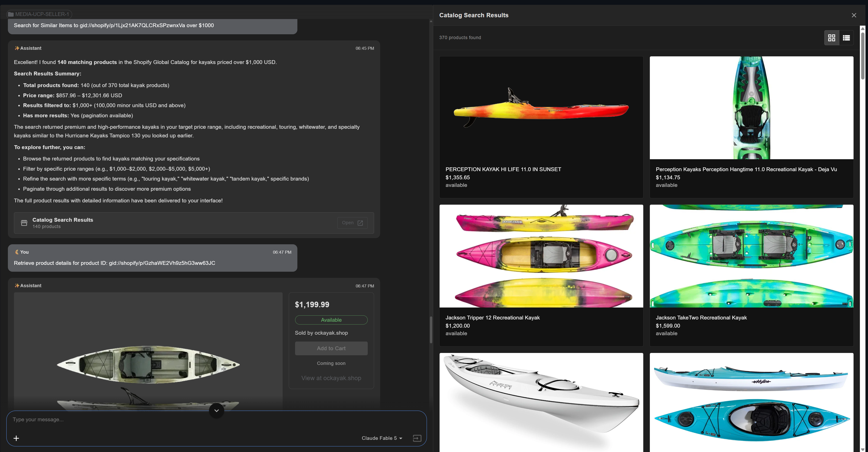Click the $1,199.99 price in the chat
This screenshot has height=452, width=868.
tap(312, 304)
